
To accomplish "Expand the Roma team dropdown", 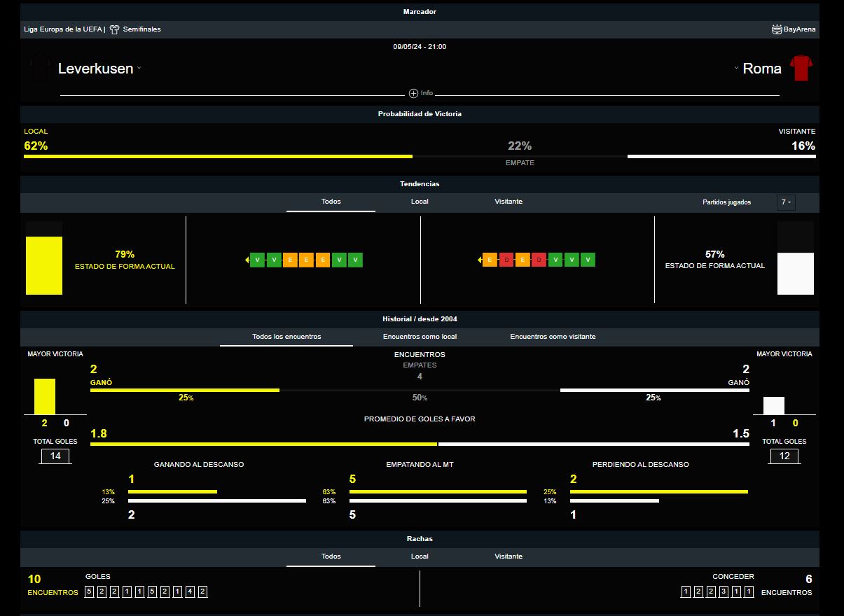I will coord(736,69).
